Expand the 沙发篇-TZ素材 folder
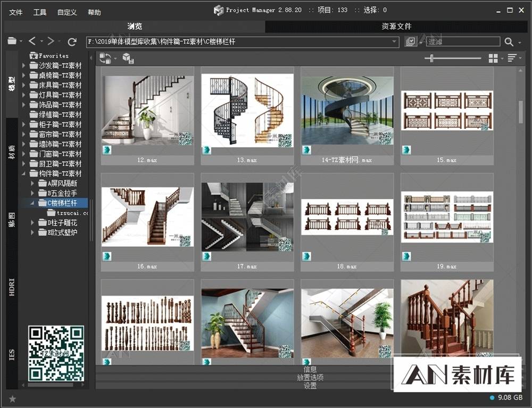The image size is (532, 408). (x=24, y=65)
